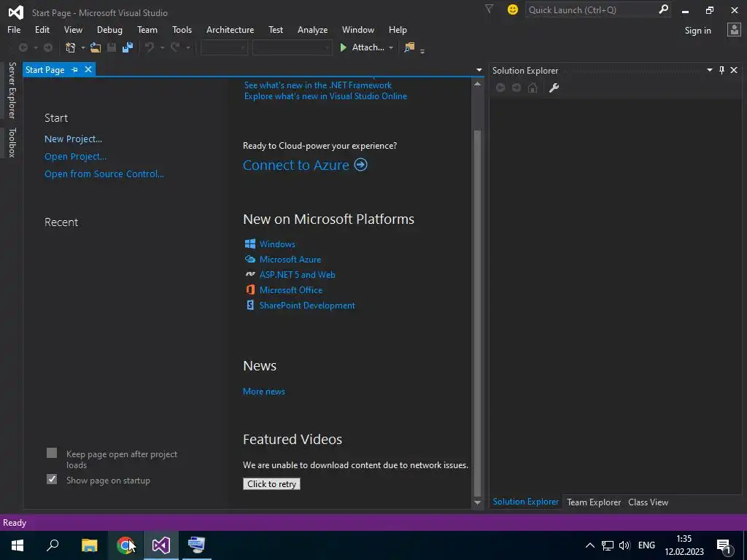
Task: Show hidden system tray icons chevron
Action: pos(589,545)
